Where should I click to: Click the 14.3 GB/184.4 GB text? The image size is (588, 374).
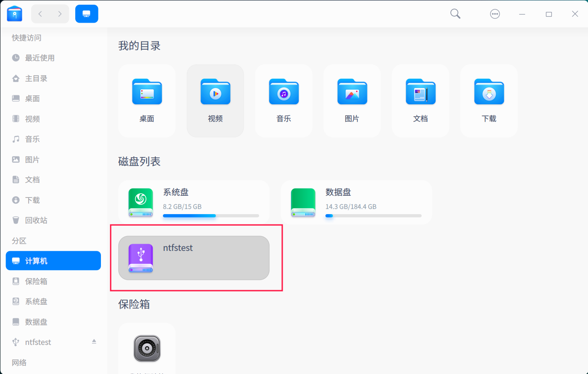click(351, 206)
